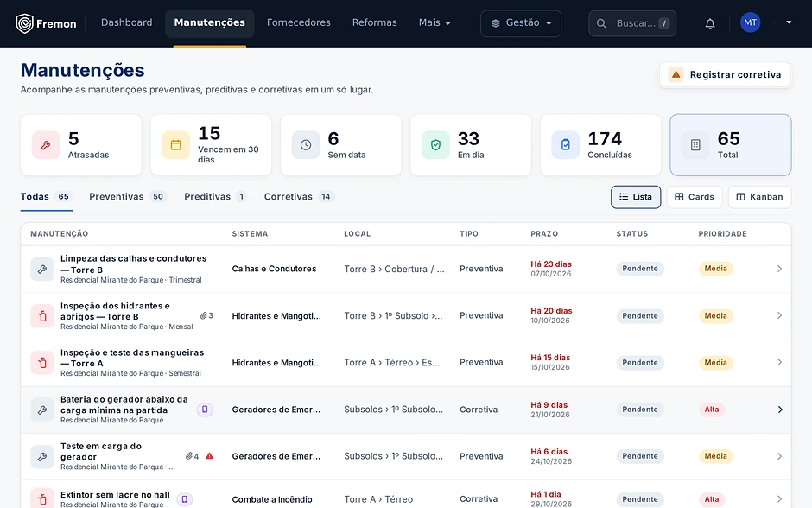Click wrench icon of Bateria do gerador row
The height and width of the screenshot is (508, 812).
pos(42,410)
